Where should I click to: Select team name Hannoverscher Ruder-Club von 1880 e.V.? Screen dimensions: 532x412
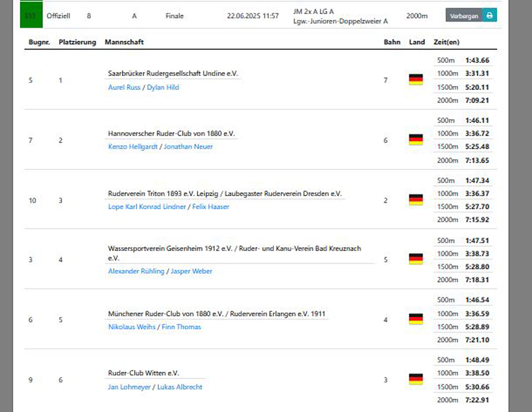point(172,133)
